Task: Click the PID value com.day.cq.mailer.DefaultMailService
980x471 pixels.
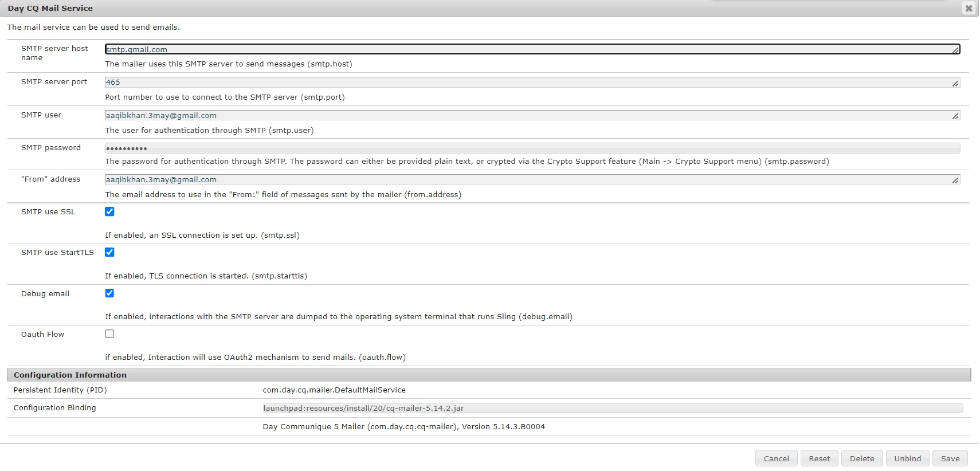Action: (x=334, y=390)
